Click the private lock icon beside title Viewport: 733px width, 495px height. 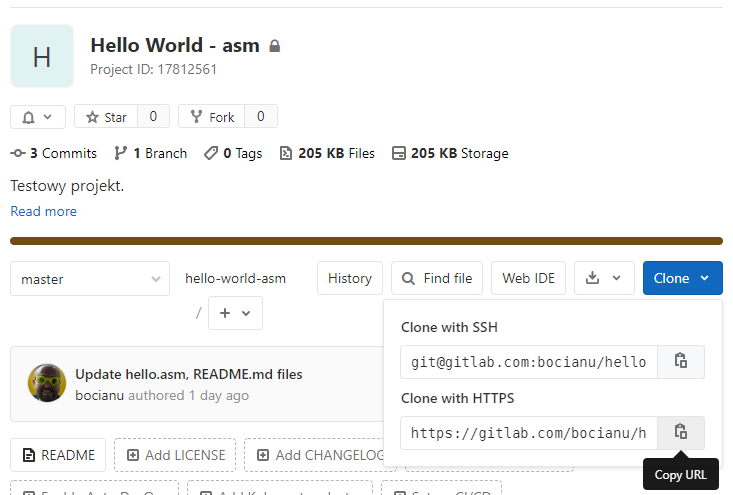coord(275,46)
